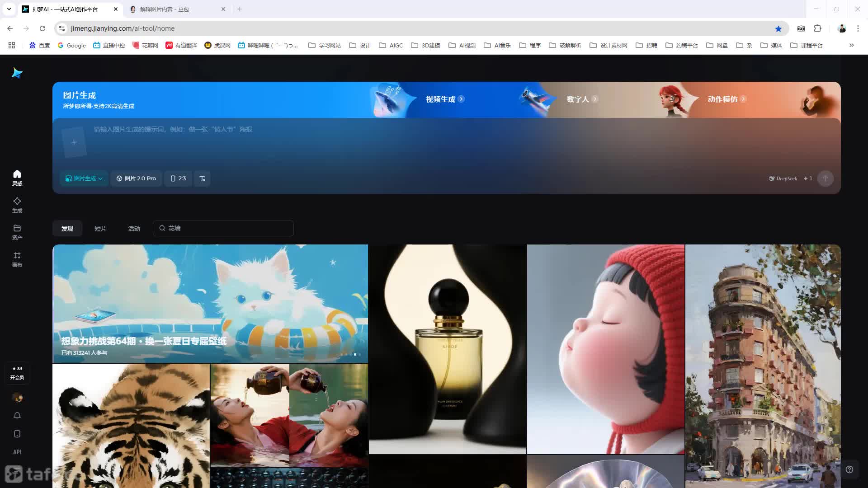Click the address bar URL

pyautogui.click(x=123, y=28)
